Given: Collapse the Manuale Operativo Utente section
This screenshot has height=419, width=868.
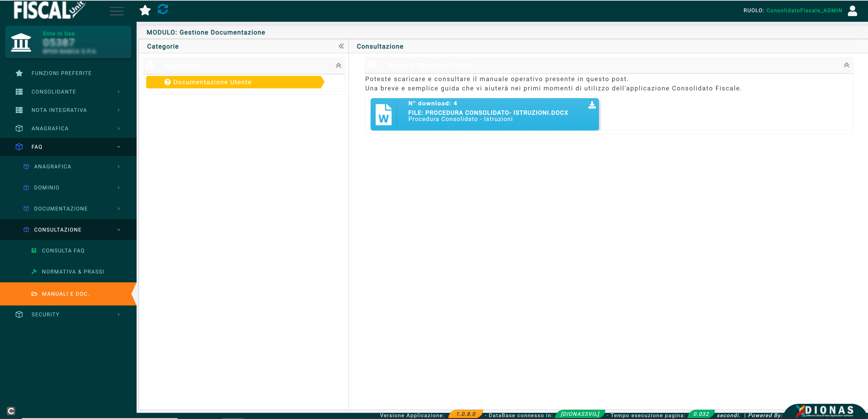Looking at the screenshot, I should point(846,65).
